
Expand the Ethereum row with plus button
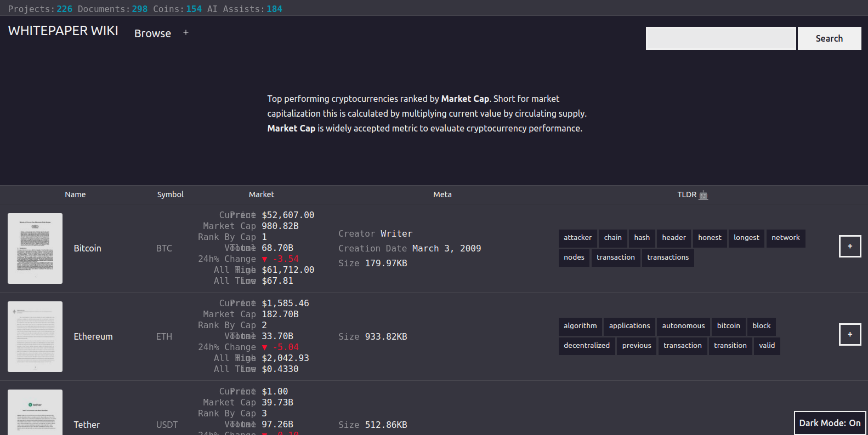849,335
